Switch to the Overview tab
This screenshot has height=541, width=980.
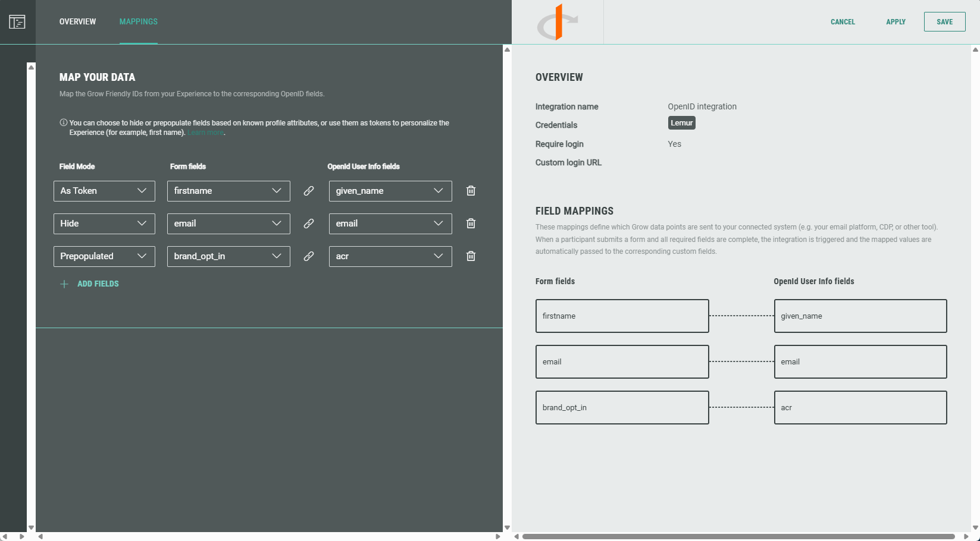click(x=77, y=22)
